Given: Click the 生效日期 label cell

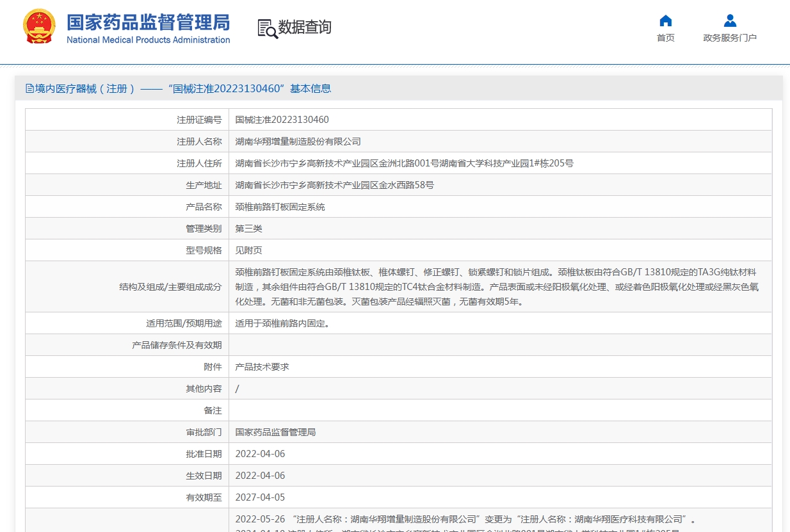Looking at the screenshot, I should [127, 476].
